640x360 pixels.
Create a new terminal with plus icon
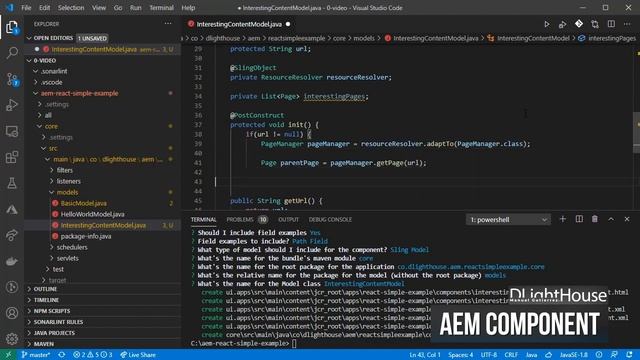[x=562, y=219]
